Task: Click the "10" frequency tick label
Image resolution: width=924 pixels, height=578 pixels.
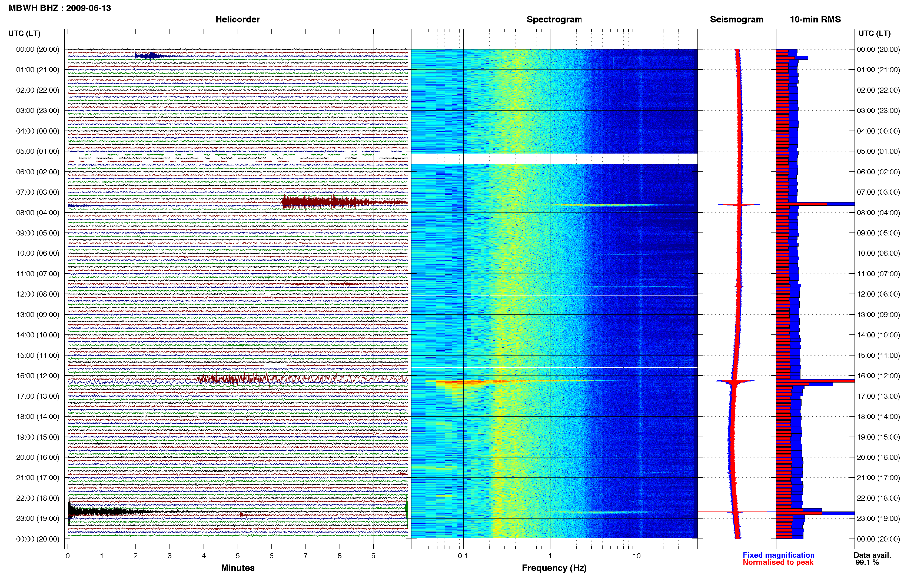Action: point(636,556)
